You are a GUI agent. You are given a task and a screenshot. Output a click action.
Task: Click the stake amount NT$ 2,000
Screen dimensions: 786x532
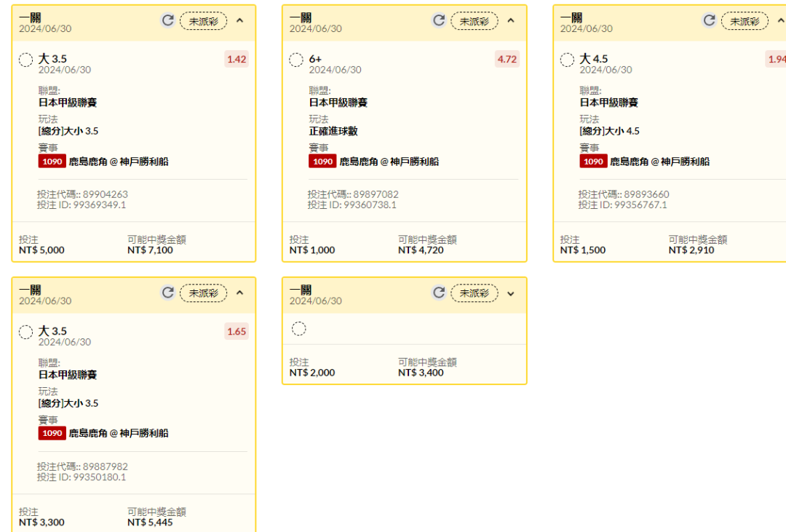click(311, 373)
